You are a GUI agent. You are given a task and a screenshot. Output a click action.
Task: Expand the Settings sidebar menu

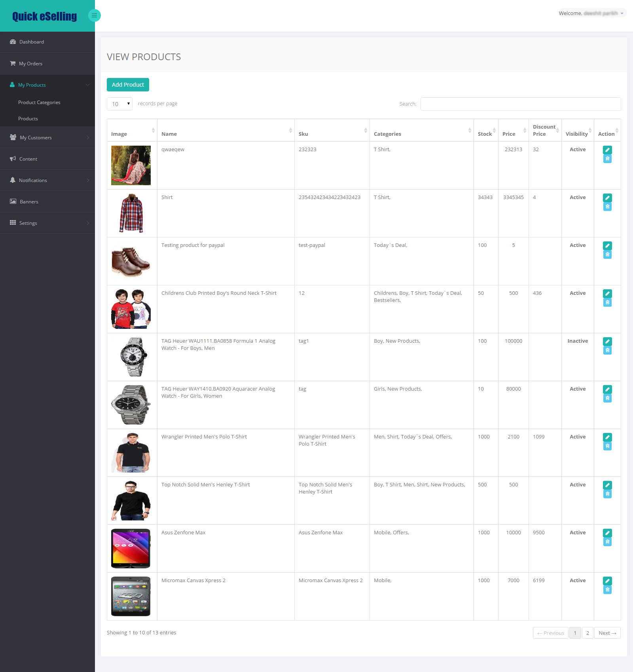click(47, 223)
